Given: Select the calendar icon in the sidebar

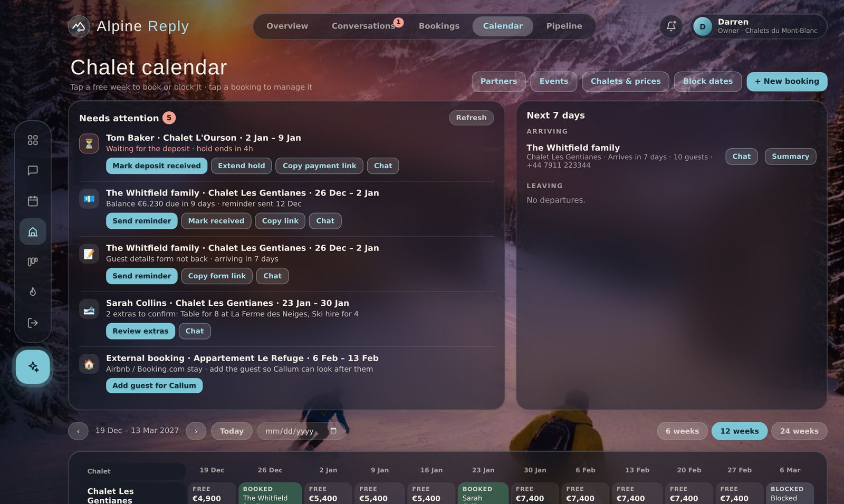Looking at the screenshot, I should click(x=33, y=201).
